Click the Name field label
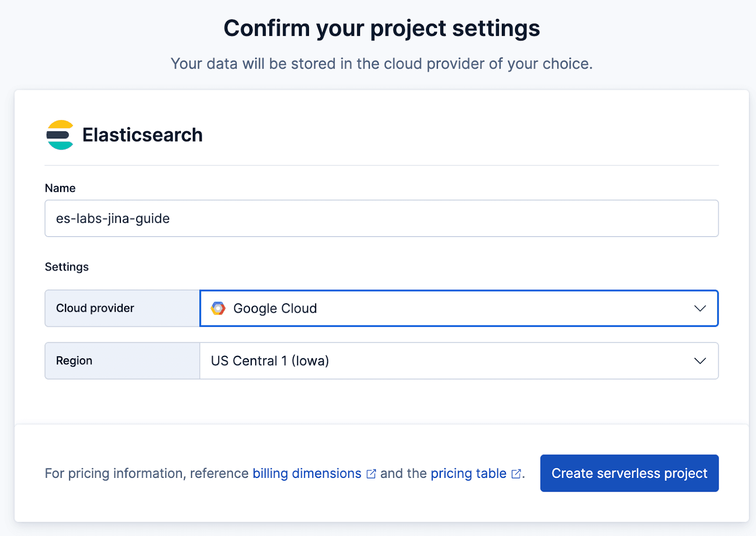Viewport: 756px width, 536px height. (60, 187)
